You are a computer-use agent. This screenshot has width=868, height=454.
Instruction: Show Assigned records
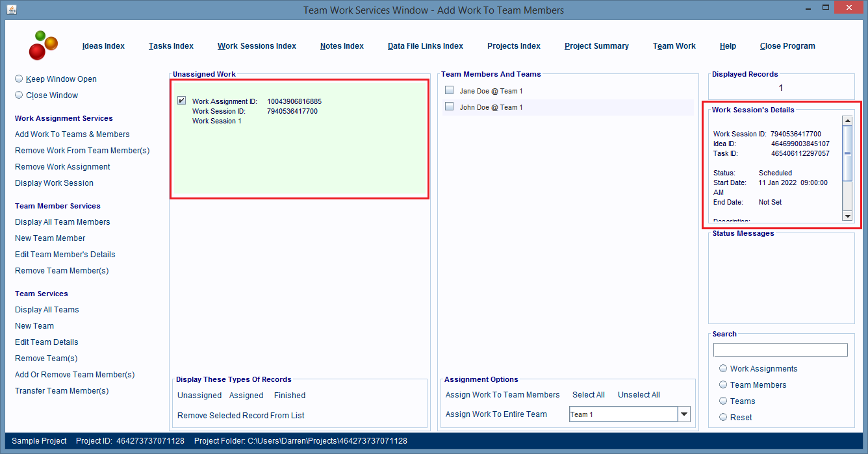(x=246, y=396)
